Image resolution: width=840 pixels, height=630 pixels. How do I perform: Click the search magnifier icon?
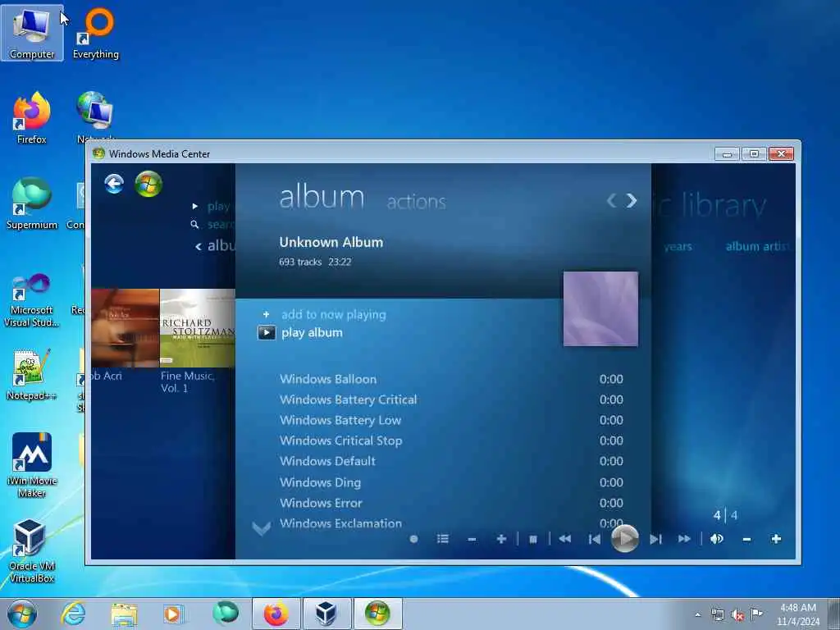195,225
